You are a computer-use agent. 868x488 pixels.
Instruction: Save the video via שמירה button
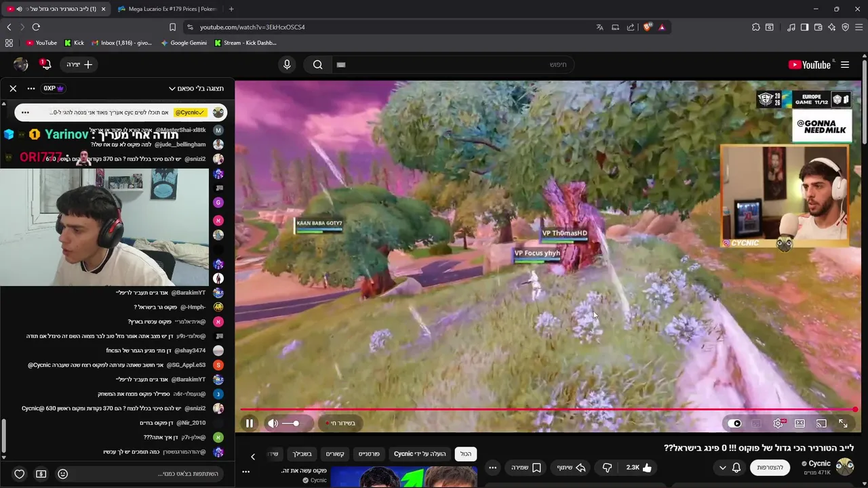point(526,468)
